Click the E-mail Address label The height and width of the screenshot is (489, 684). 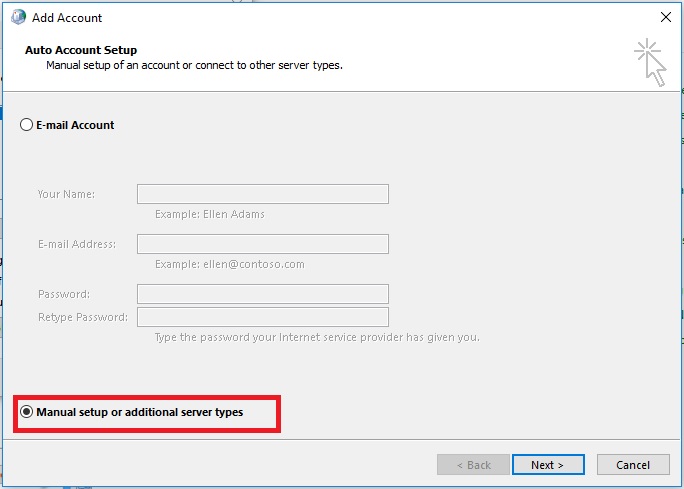[x=77, y=244]
